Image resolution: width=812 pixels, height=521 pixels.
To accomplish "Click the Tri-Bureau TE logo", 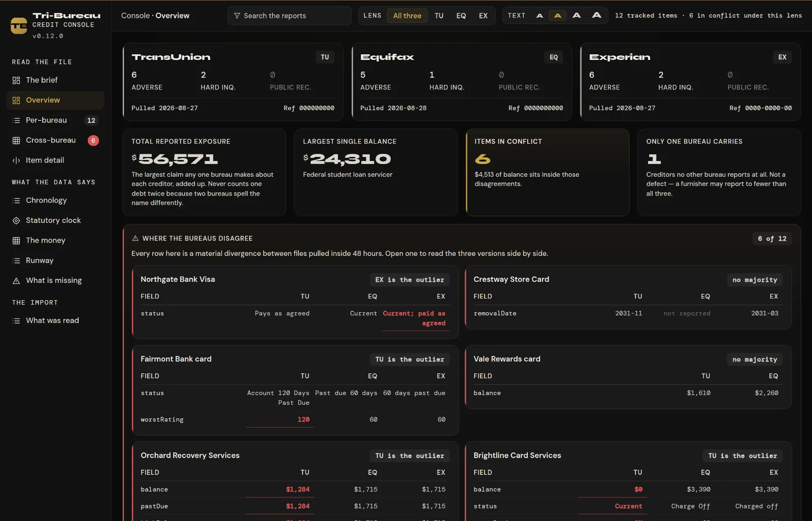I will pos(19,25).
